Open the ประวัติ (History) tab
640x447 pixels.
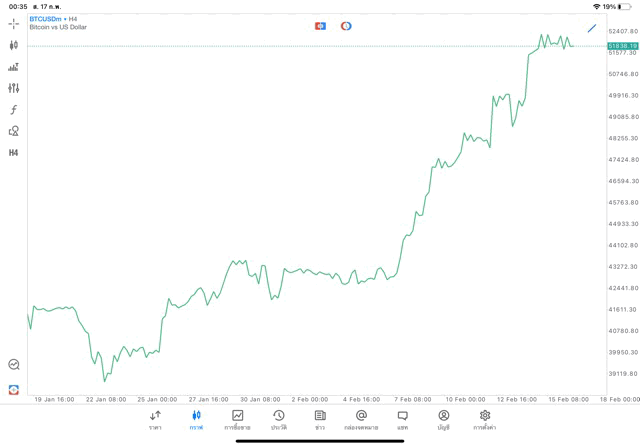click(278, 420)
